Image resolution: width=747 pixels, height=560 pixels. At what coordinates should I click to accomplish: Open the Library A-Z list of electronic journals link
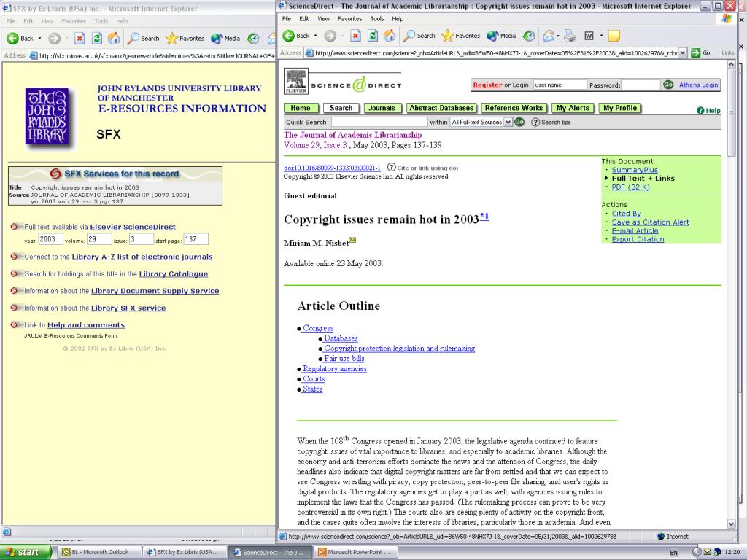pyautogui.click(x=142, y=257)
